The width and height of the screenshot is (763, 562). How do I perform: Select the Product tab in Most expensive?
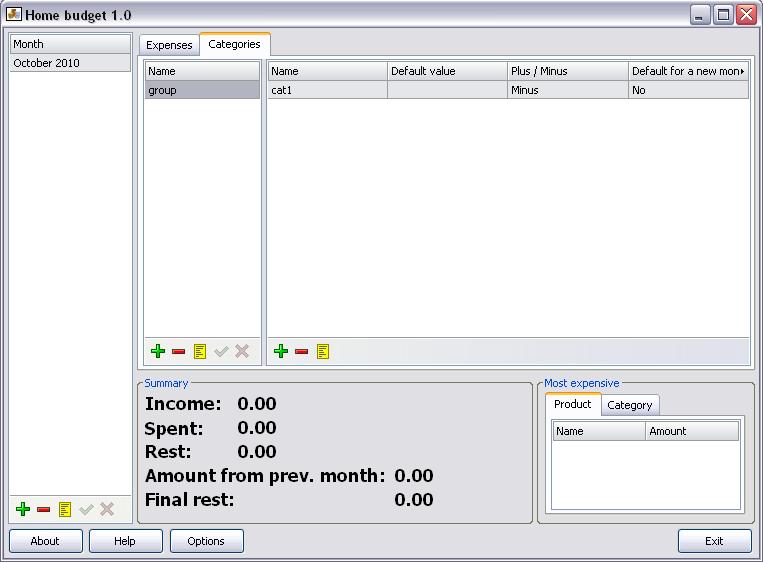[x=572, y=404]
